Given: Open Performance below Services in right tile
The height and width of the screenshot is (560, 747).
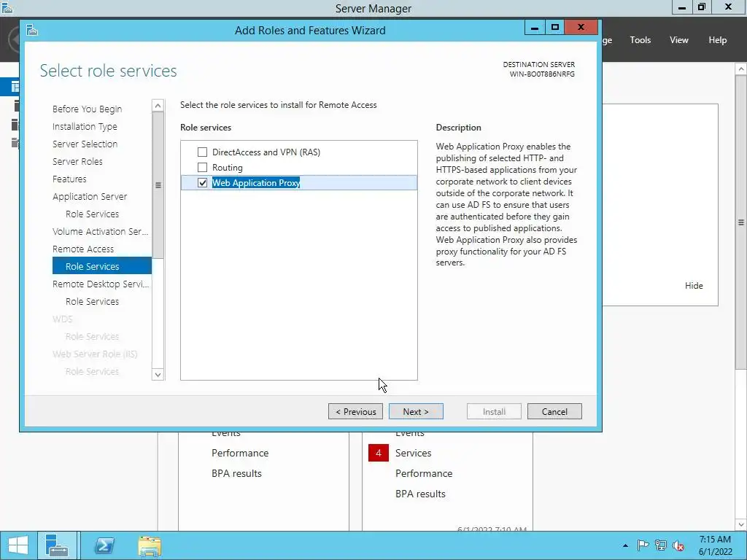Looking at the screenshot, I should 424,473.
